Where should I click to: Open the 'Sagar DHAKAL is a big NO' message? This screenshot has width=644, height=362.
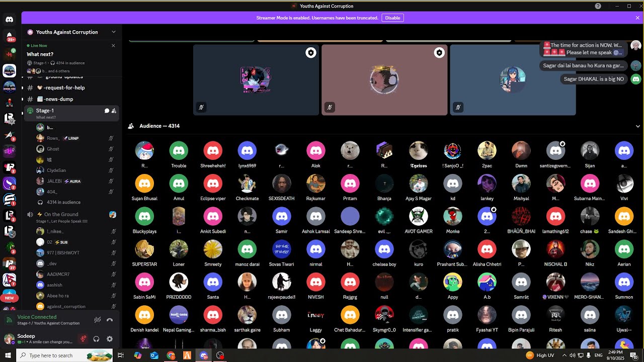pos(594,79)
